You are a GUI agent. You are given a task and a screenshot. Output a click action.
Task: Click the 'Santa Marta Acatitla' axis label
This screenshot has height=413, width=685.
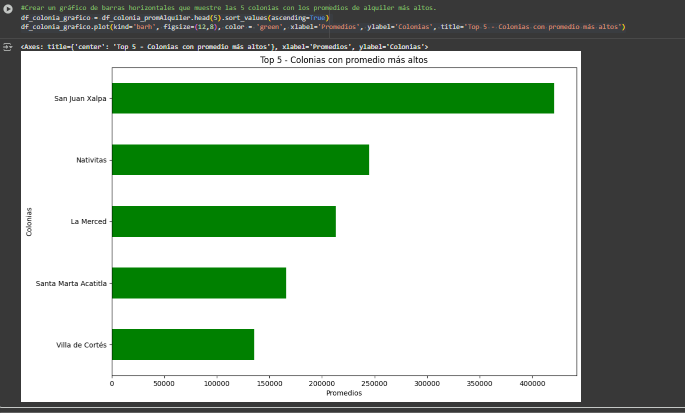coord(71,283)
